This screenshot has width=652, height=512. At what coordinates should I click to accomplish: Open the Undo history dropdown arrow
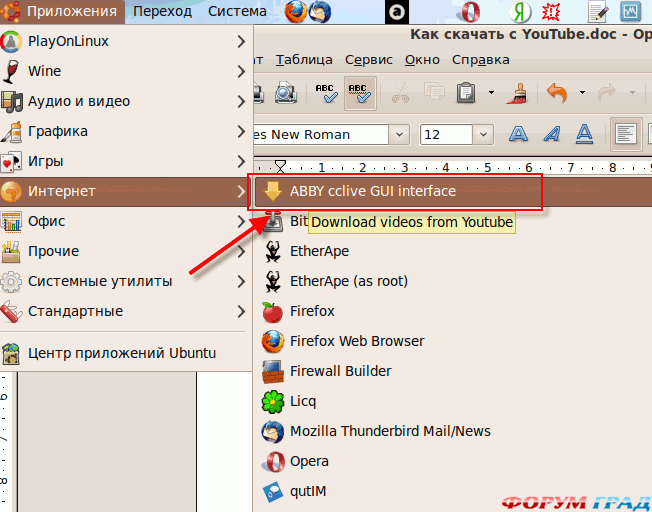pyautogui.click(x=583, y=92)
